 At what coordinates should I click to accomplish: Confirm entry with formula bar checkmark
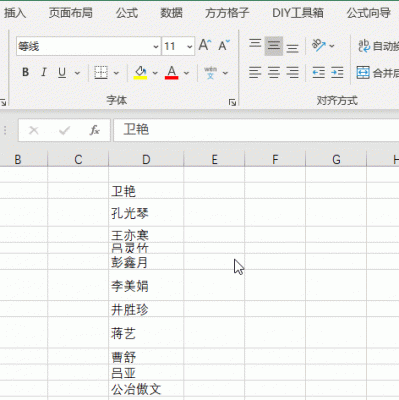(64, 130)
